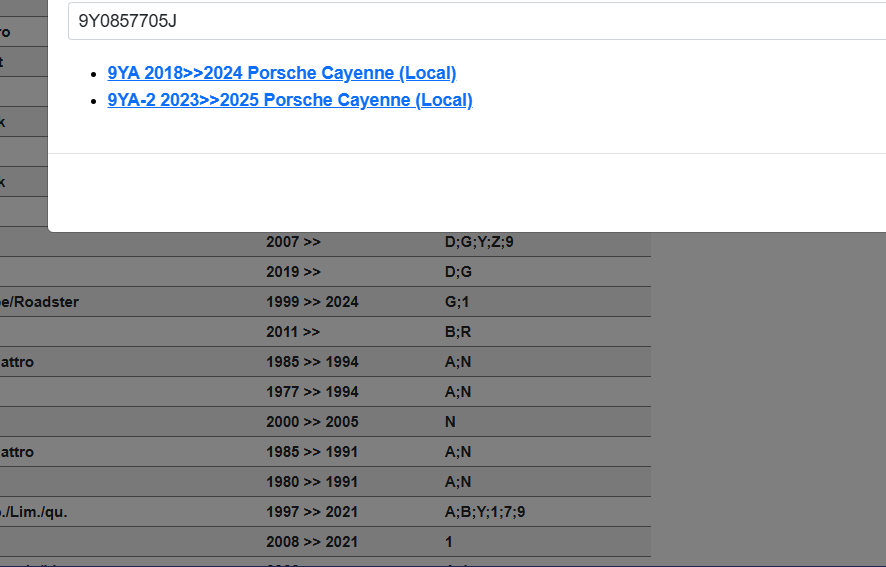886x567 pixels.
Task: Select the "1985 >> 1994" year range cell
Action: [312, 362]
